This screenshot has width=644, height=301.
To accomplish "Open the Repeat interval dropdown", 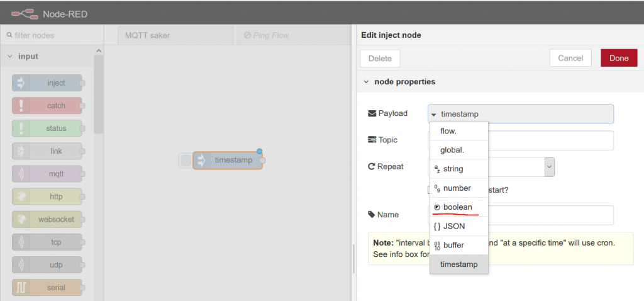I will click(550, 167).
